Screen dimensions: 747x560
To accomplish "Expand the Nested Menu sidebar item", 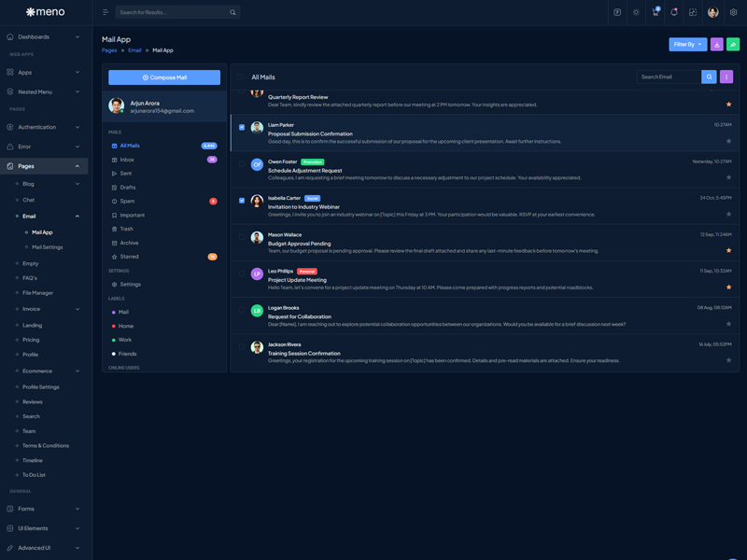I will 44,91.
